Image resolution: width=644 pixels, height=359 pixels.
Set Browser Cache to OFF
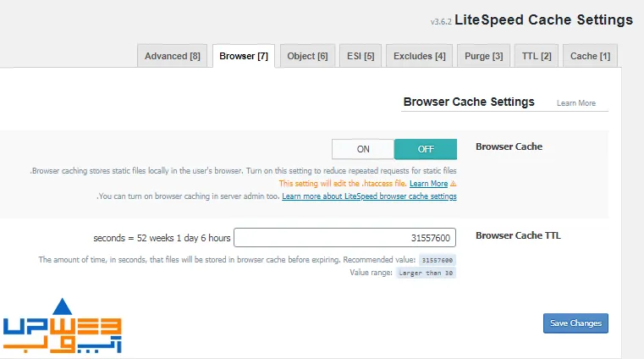pyautogui.click(x=426, y=149)
